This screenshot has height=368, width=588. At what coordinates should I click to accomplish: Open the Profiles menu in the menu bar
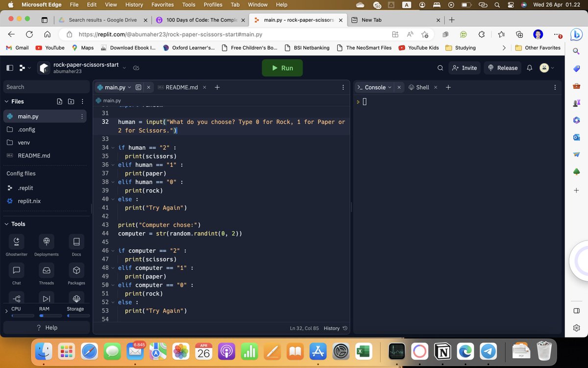[x=213, y=4]
